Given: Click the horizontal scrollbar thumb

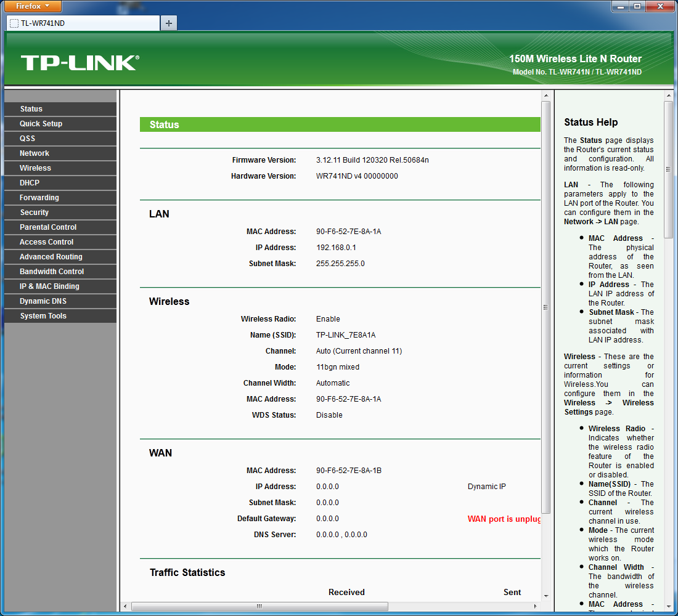Looking at the screenshot, I should click(x=259, y=606).
